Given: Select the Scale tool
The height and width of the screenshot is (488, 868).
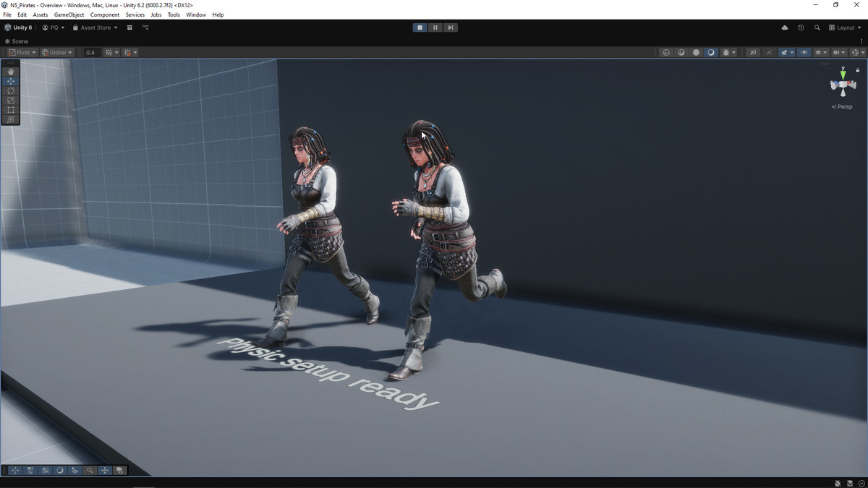Looking at the screenshot, I should 10,100.
